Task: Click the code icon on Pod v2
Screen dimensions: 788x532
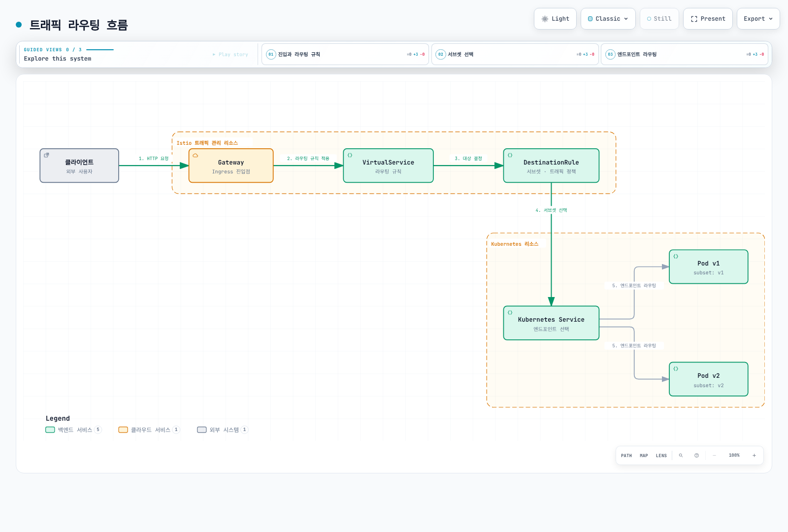Action: 676,369
